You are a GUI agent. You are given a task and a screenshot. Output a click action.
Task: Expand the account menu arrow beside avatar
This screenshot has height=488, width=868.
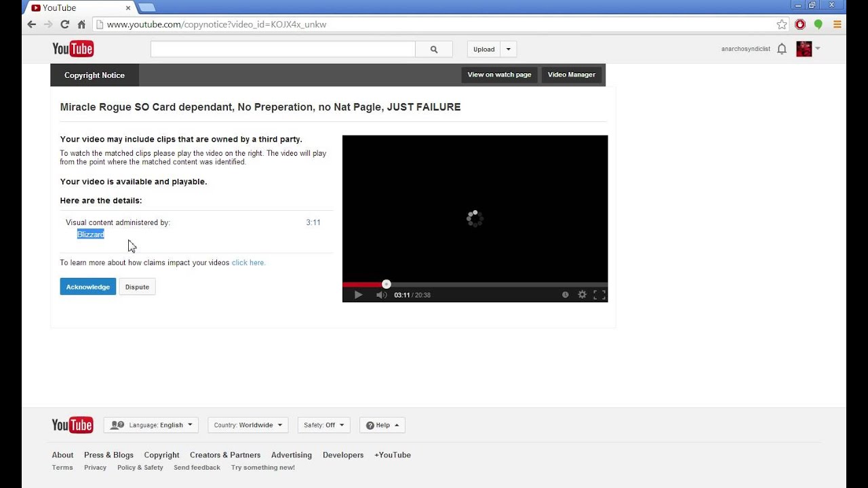(x=818, y=49)
